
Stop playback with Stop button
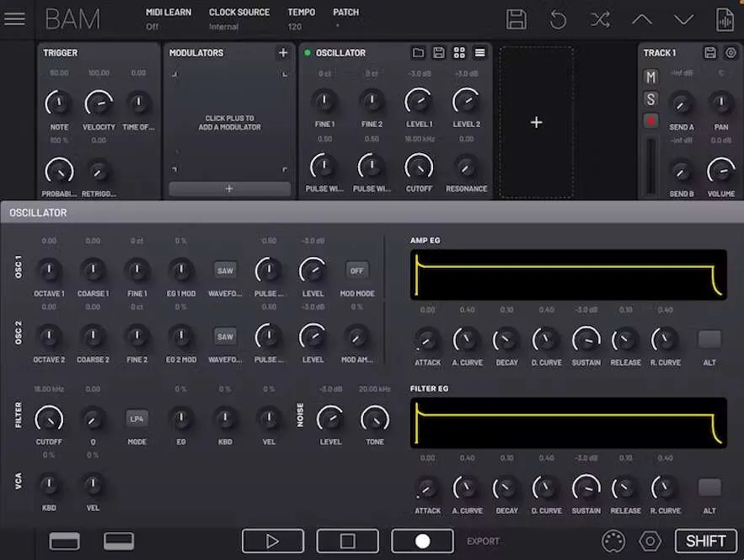(x=347, y=541)
